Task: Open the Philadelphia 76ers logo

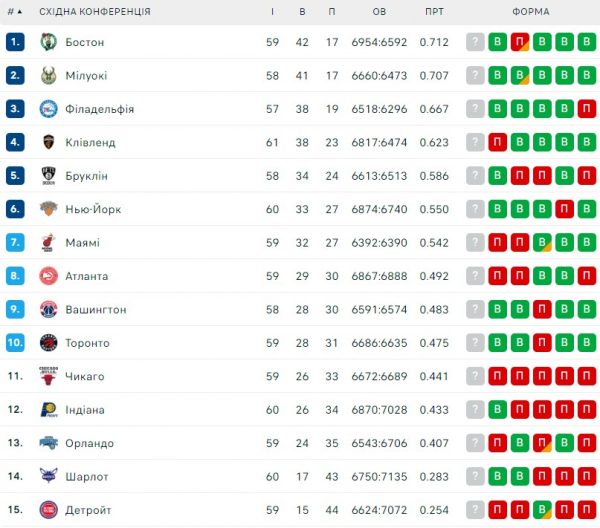Action: tap(49, 109)
